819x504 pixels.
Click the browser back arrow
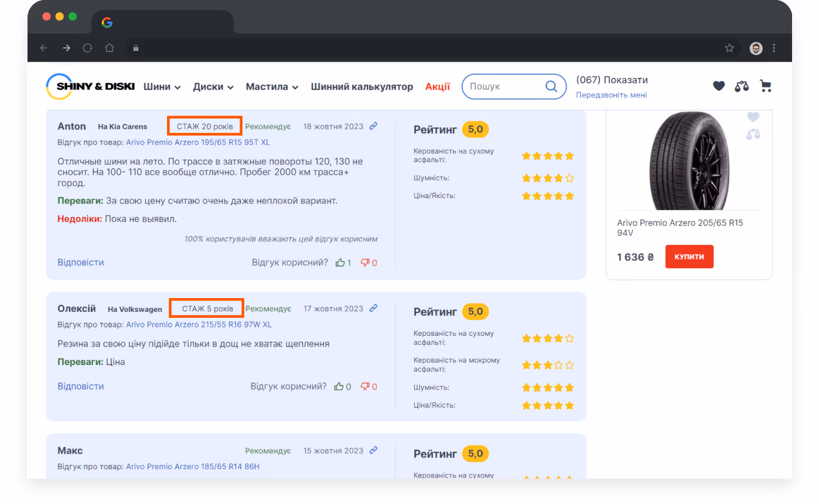(x=44, y=48)
